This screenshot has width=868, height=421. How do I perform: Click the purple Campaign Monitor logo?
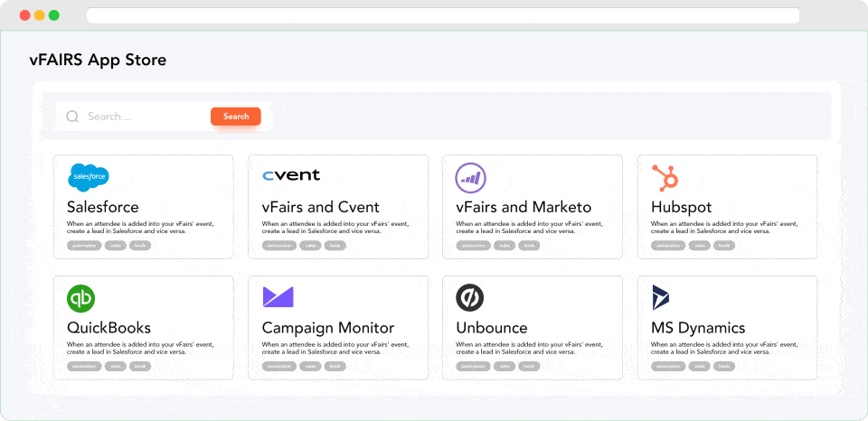(x=278, y=297)
